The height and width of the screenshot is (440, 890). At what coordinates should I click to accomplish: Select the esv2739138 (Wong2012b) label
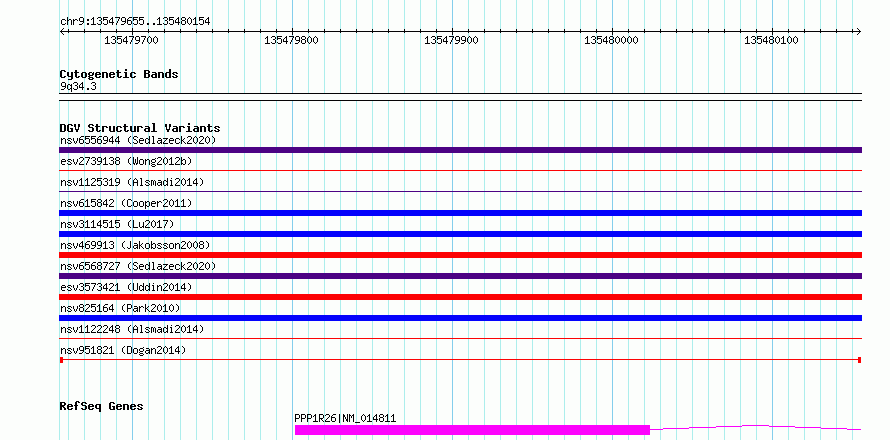[x=126, y=161]
